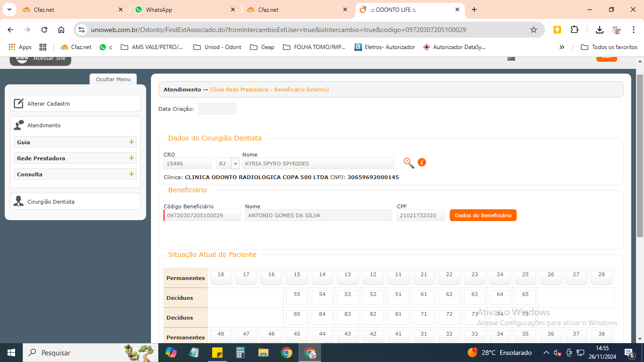
Task: Open the browser Downloads icon
Action: pos(600,30)
